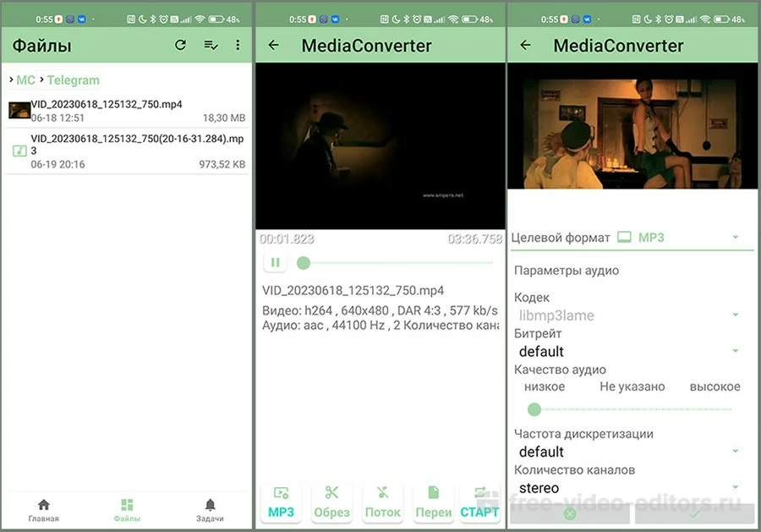Tap the video preview in the settings screen
761x532 pixels.
click(632, 126)
